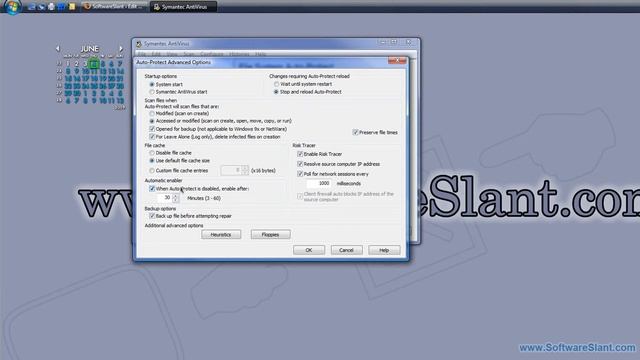
Task: Go to next month in calendar gadget
Action: 121,48
